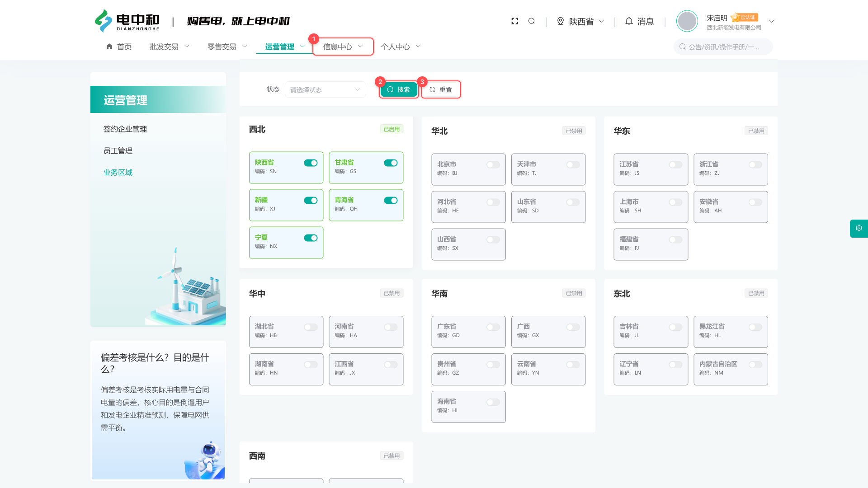Click home icon next to 首页

pos(109,47)
